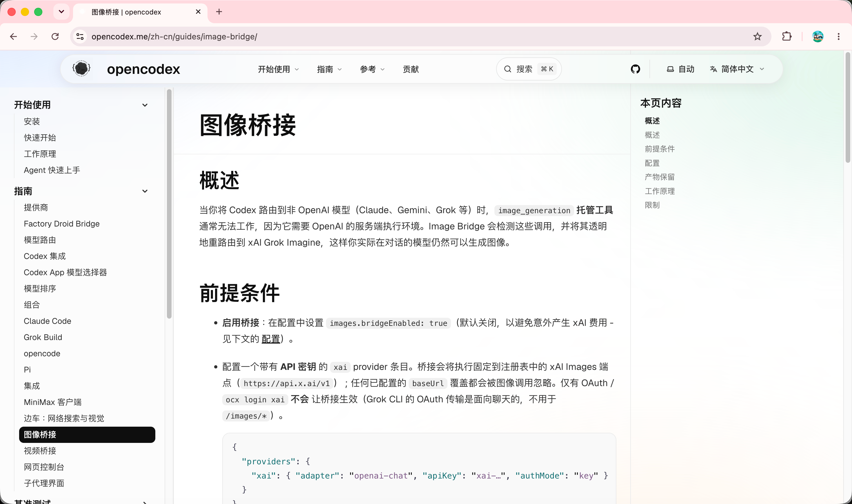This screenshot has height=504, width=852.
Task: Open the 模型排序 guide
Action: pyautogui.click(x=40, y=289)
